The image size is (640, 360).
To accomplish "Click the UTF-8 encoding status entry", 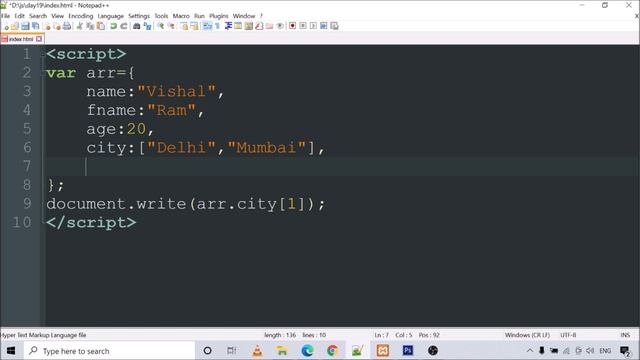I will point(568,335).
